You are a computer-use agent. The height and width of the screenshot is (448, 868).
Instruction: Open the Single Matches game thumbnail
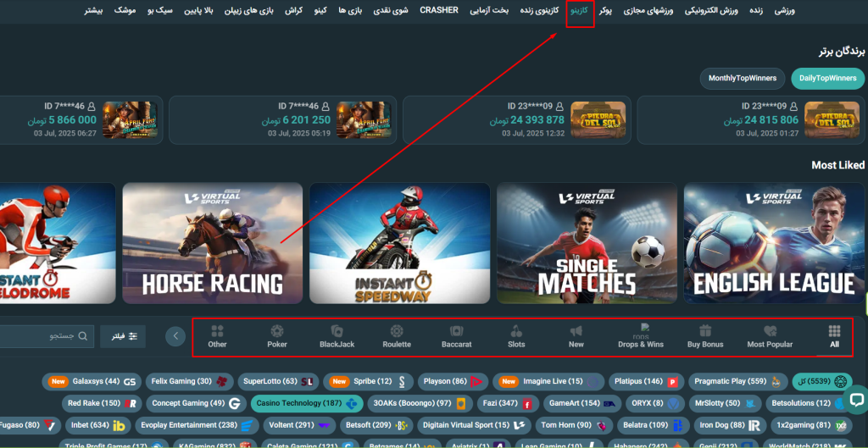(x=587, y=243)
